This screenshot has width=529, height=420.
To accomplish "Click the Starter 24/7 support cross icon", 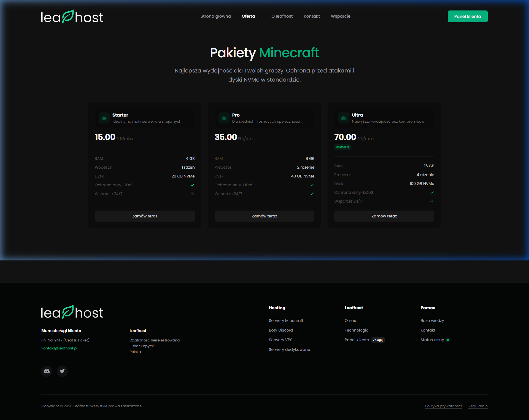I will point(193,194).
